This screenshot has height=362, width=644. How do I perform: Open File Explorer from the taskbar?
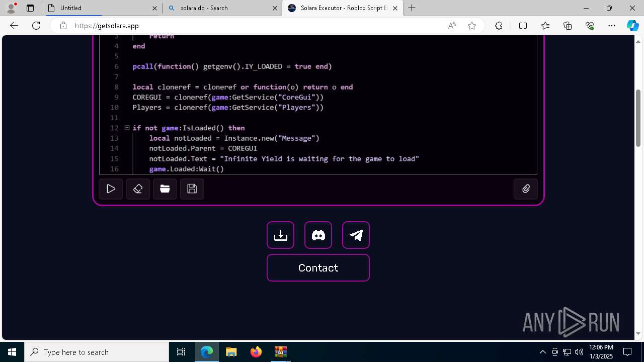click(231, 352)
